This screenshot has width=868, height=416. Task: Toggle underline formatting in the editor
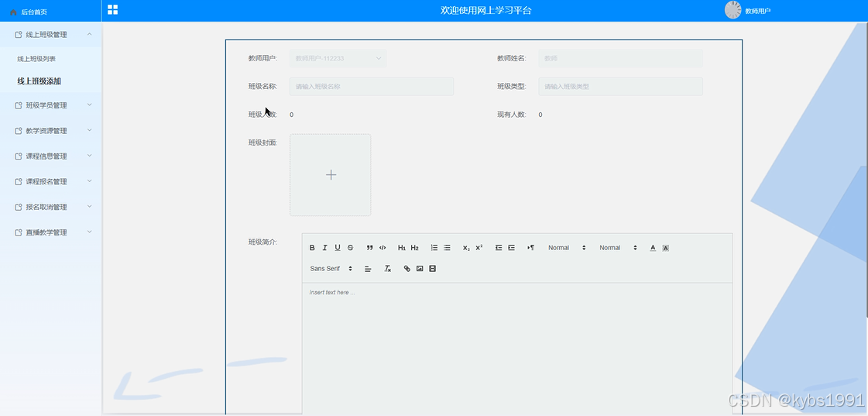tap(338, 248)
